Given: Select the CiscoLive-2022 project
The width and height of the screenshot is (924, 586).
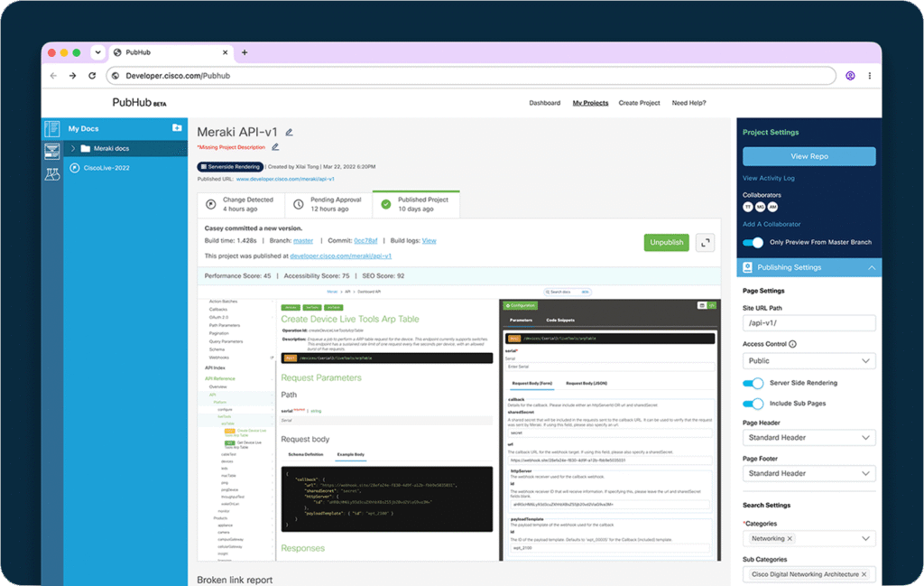Looking at the screenshot, I should click(106, 168).
